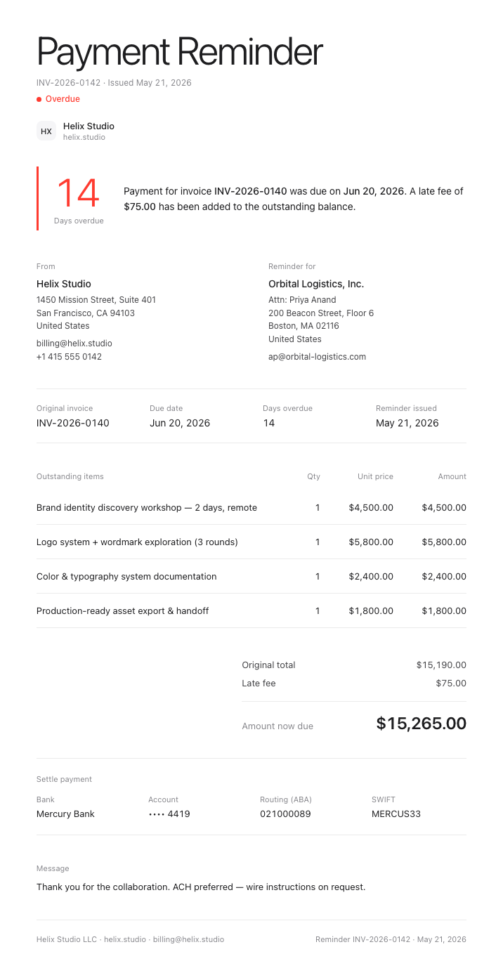Select the Production-ready asset export & handoff row
503x980 pixels.
click(x=251, y=610)
